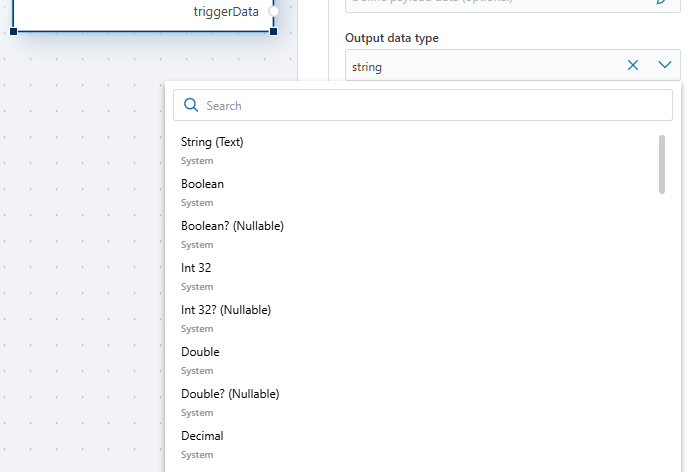Click the type list scrollbar thumb

661,164
